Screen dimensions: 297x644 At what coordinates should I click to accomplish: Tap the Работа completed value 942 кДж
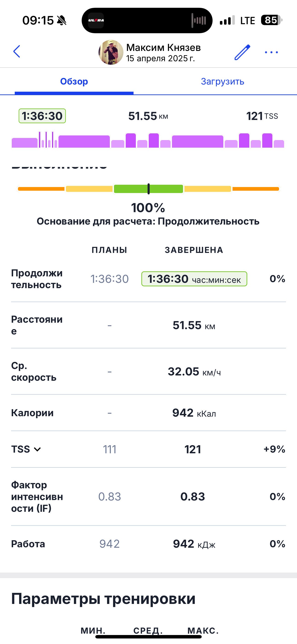(x=194, y=544)
